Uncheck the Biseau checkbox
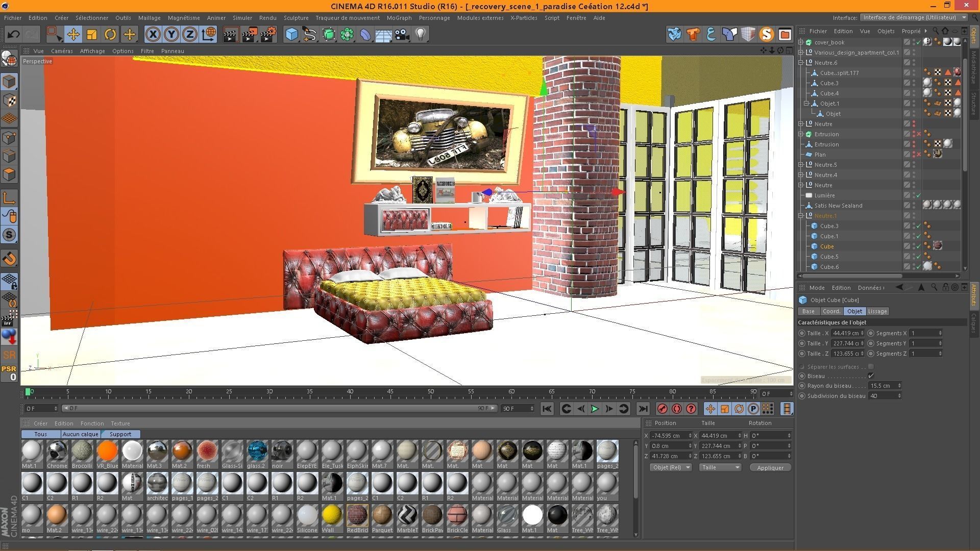 click(871, 376)
